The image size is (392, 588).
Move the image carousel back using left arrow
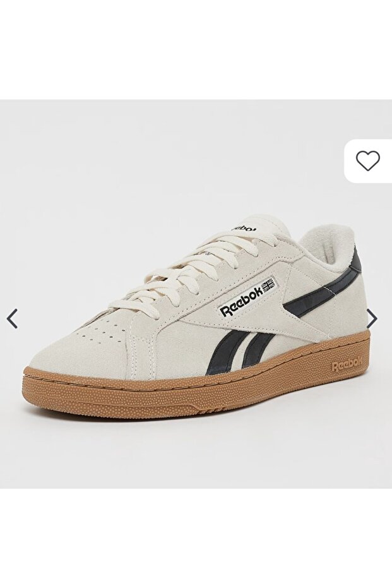12,318
